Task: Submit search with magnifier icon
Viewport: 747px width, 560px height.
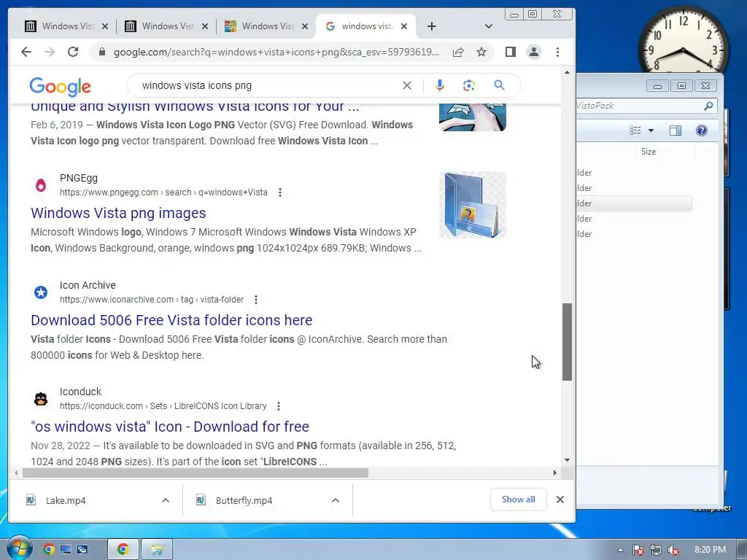Action: pyautogui.click(x=499, y=85)
